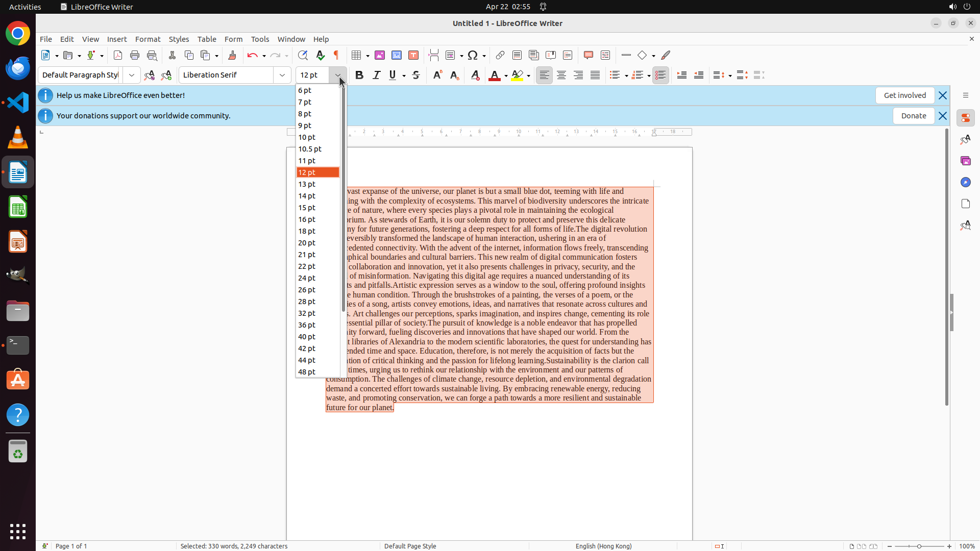Open the Find and Replace tool

303,55
